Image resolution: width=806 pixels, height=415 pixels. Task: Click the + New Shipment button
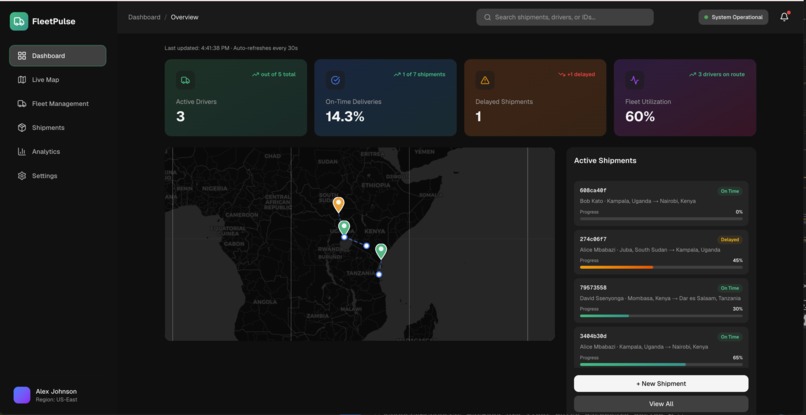pos(661,384)
